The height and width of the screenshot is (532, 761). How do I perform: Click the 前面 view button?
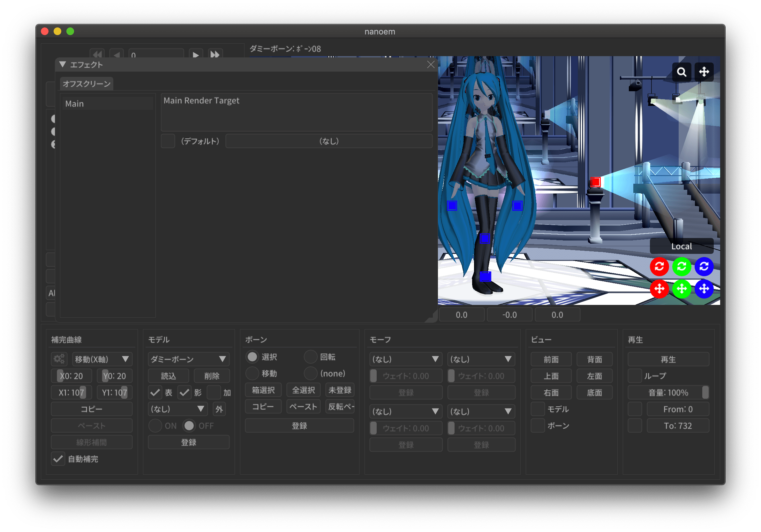(x=551, y=359)
